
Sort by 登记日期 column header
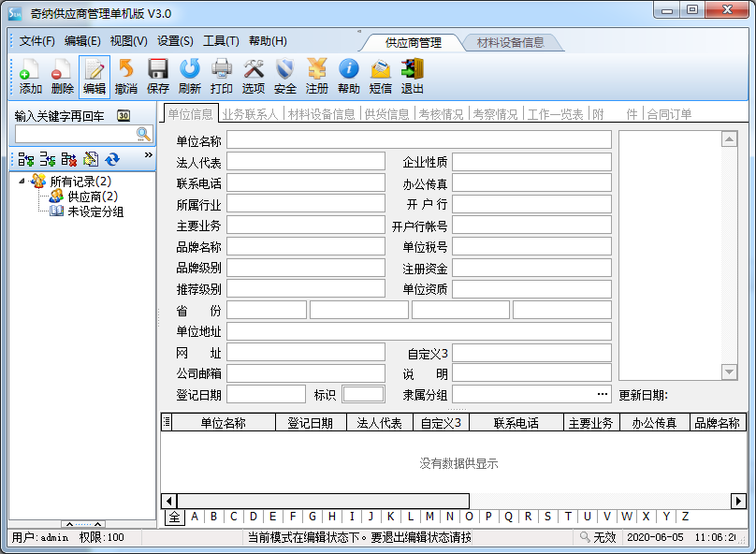[x=310, y=423]
